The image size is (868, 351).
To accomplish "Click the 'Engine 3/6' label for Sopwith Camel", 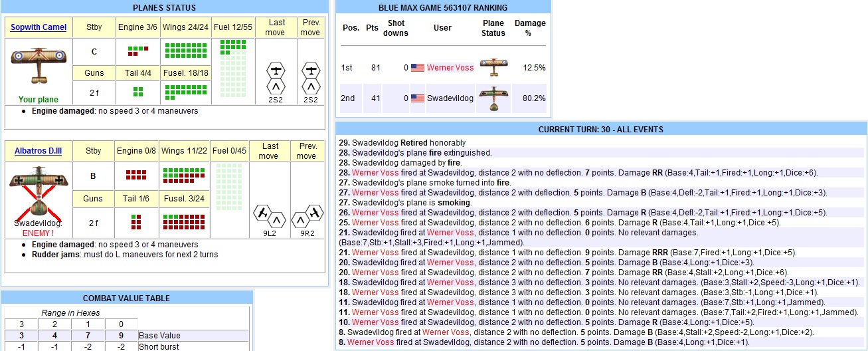I will point(137,27).
